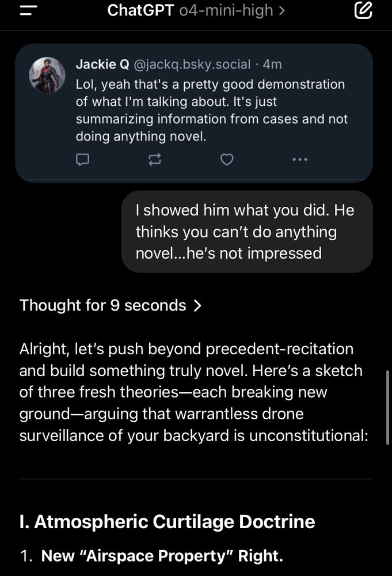Viewport: 392px width, 576px height.
Task: Click the chevron after o4-mini-high
Action: [x=281, y=10]
